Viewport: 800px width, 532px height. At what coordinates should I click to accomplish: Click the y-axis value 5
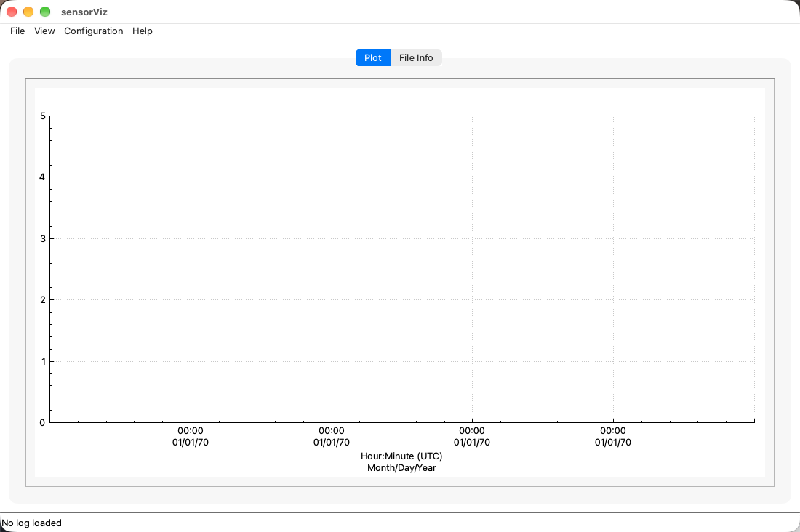click(x=43, y=116)
